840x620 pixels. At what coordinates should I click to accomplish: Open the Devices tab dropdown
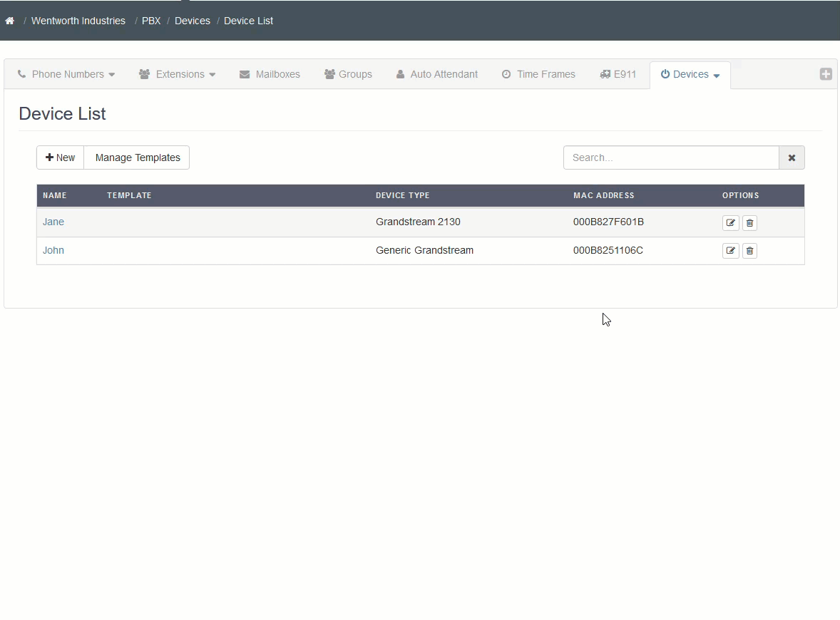[690, 74]
